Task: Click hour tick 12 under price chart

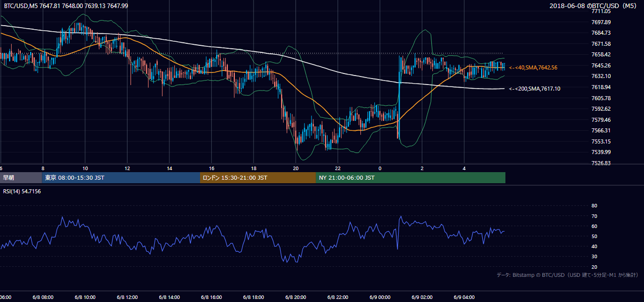Action: [x=127, y=169]
